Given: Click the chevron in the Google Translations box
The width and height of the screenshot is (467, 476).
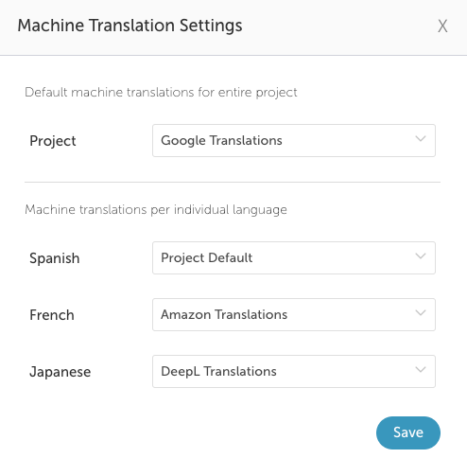Looking at the screenshot, I should 421,139.
